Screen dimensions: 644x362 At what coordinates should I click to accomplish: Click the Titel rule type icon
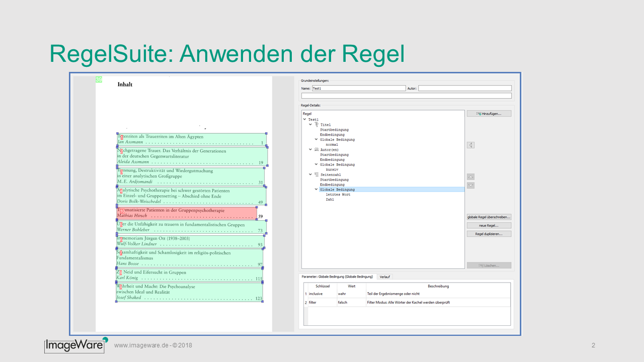[x=316, y=125]
